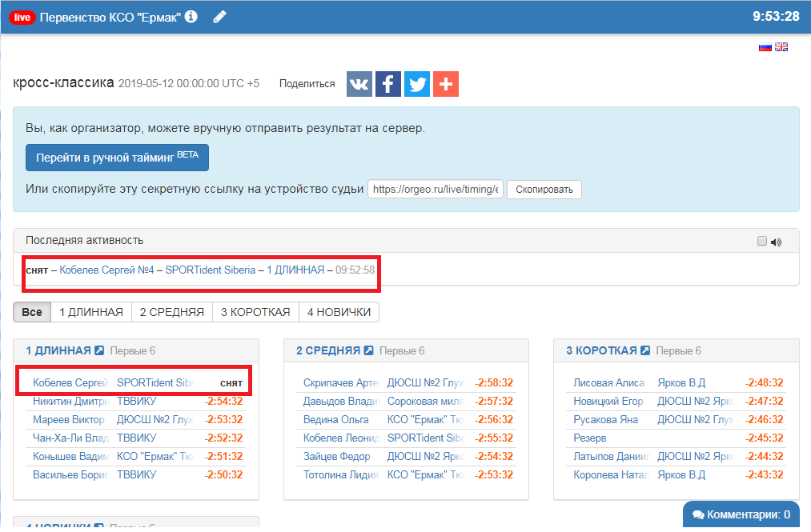Click the secret timing link field
811x532 pixels.
[x=436, y=190]
